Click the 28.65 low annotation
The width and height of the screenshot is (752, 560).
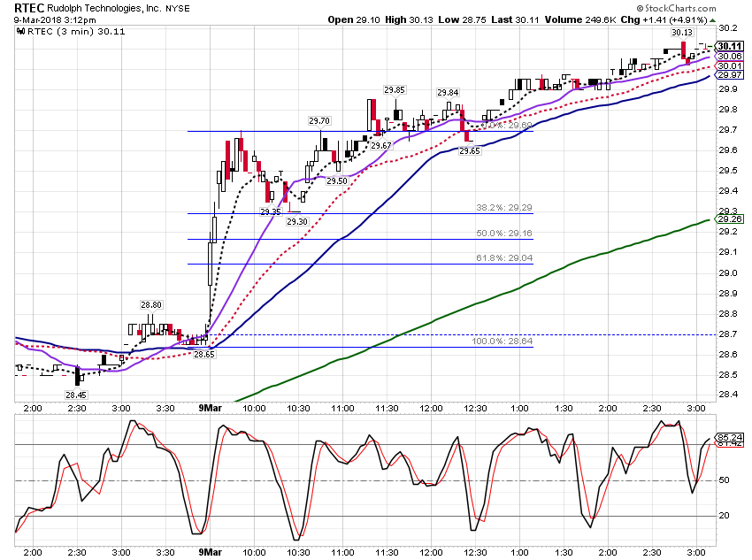click(203, 355)
